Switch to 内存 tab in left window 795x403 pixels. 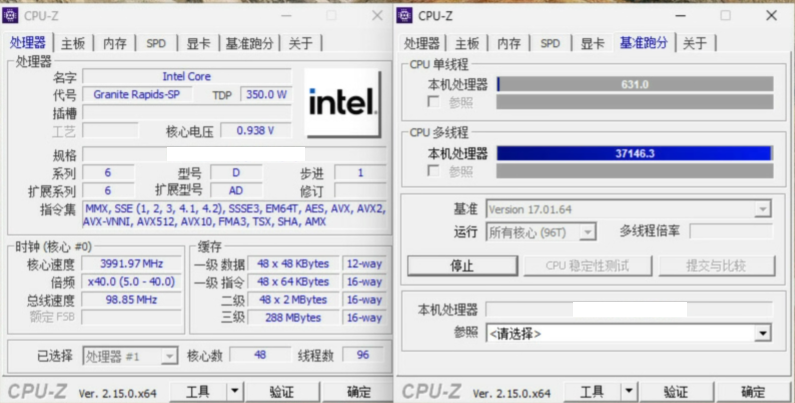click(x=115, y=44)
